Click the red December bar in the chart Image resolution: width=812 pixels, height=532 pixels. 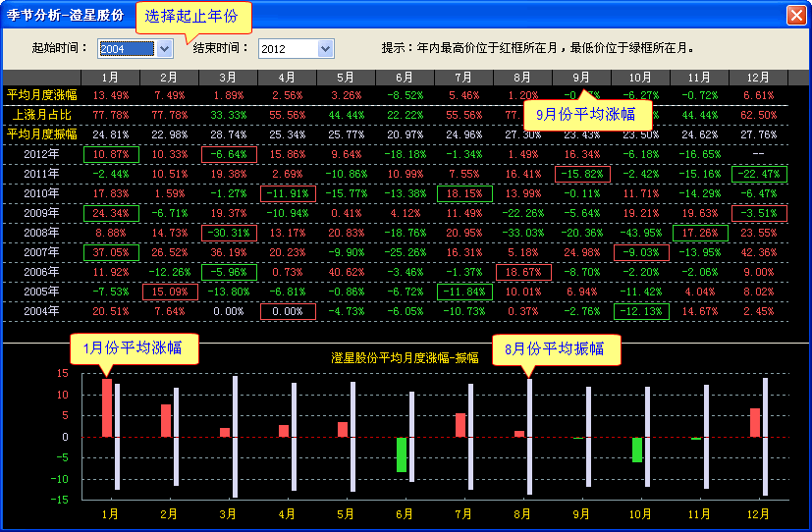(755, 423)
